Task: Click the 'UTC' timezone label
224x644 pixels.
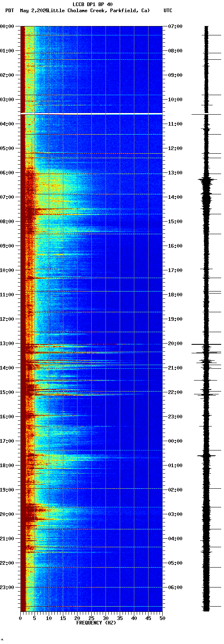Action: click(168, 11)
